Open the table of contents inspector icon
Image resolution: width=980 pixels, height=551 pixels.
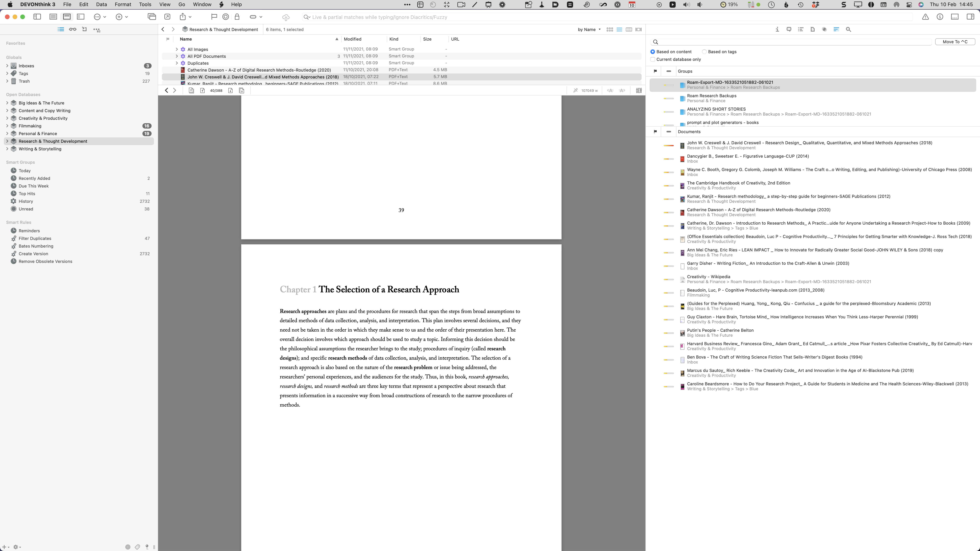(800, 29)
